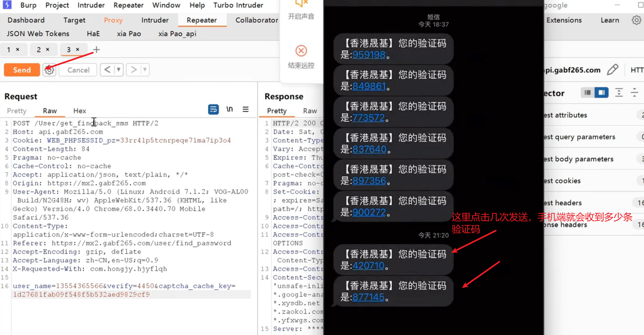The height and width of the screenshot is (335, 644).
Task: Open the Repeater request settings gear
Action: tap(49, 70)
